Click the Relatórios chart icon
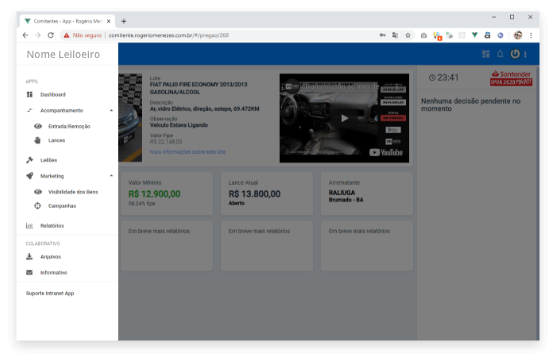This screenshot has width=556, height=362. pos(29,225)
